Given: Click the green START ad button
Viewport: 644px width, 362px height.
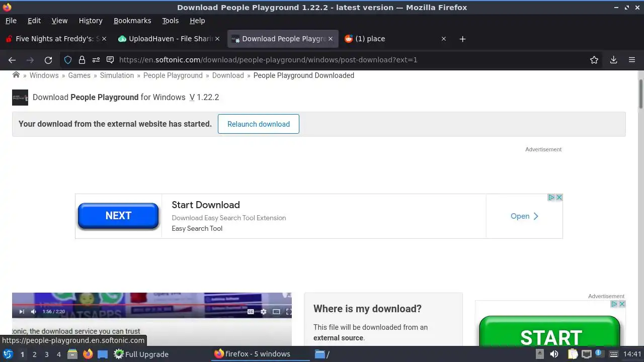Looking at the screenshot, I should 550,331.
